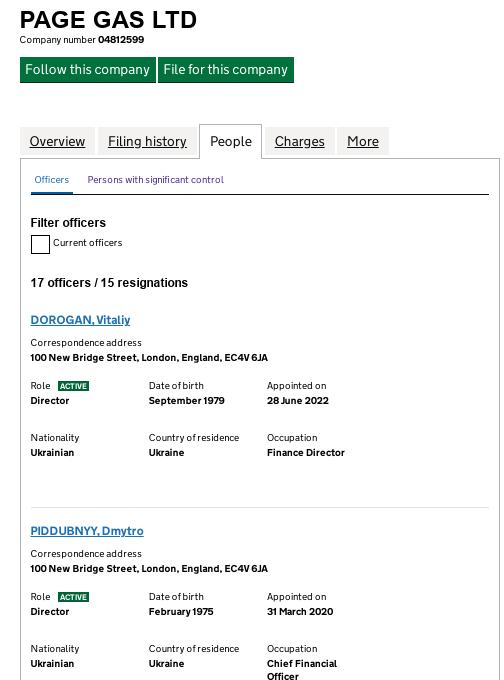Image resolution: width=504 pixels, height=680 pixels.
Task: Open the More tab
Action: click(x=363, y=141)
